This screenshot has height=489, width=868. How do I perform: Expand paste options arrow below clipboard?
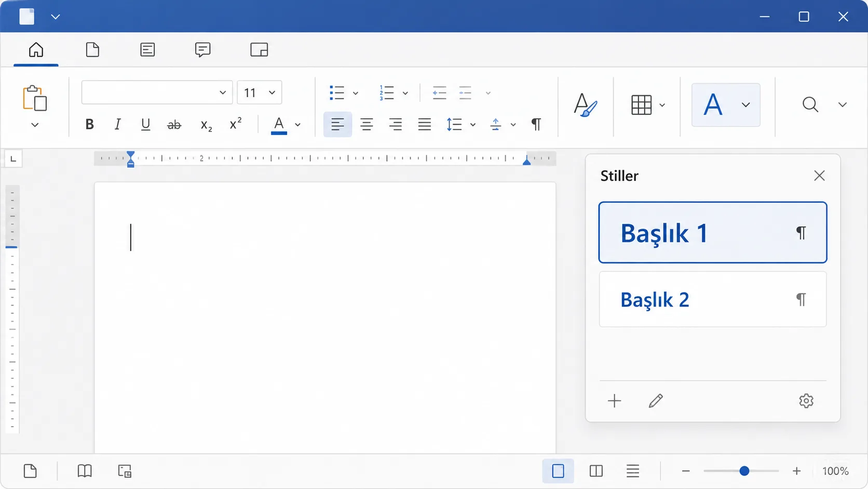tap(35, 125)
